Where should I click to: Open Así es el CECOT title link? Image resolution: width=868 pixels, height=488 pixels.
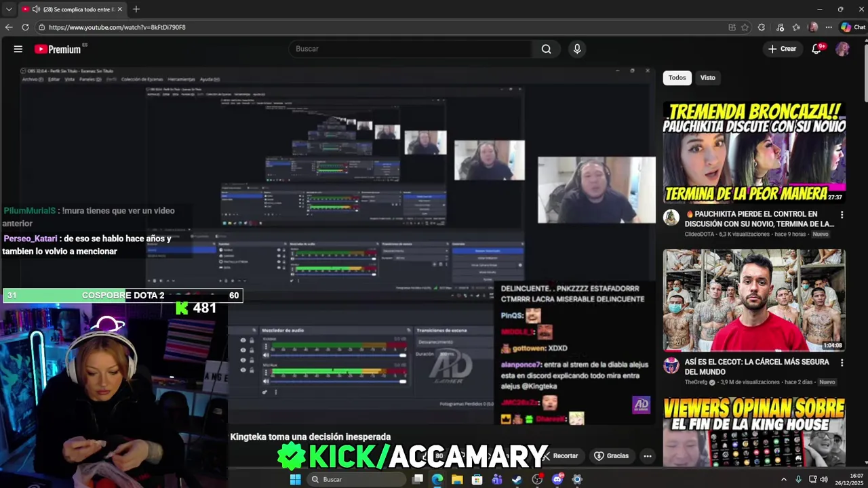pyautogui.click(x=757, y=367)
